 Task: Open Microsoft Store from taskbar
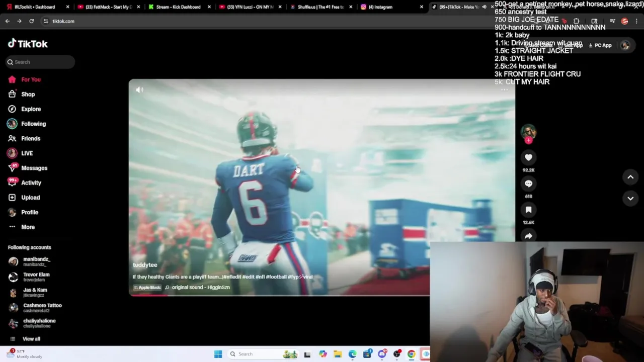coord(367,354)
